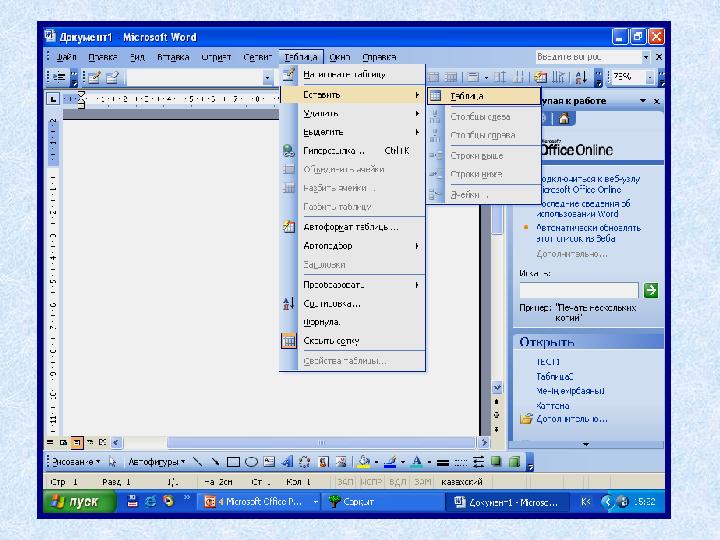Open Рисование dropdown menu
Image resolution: width=720 pixels, height=540 pixels.
pos(76,462)
